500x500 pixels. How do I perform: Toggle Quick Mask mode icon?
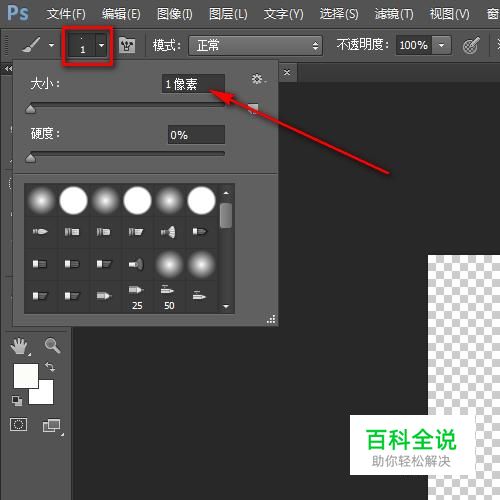(19, 425)
